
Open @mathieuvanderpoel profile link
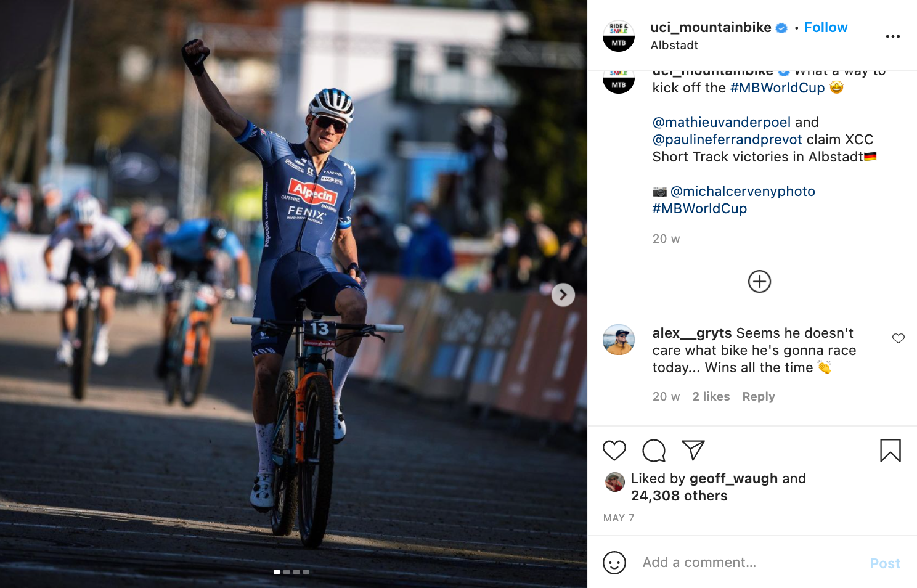(x=722, y=122)
